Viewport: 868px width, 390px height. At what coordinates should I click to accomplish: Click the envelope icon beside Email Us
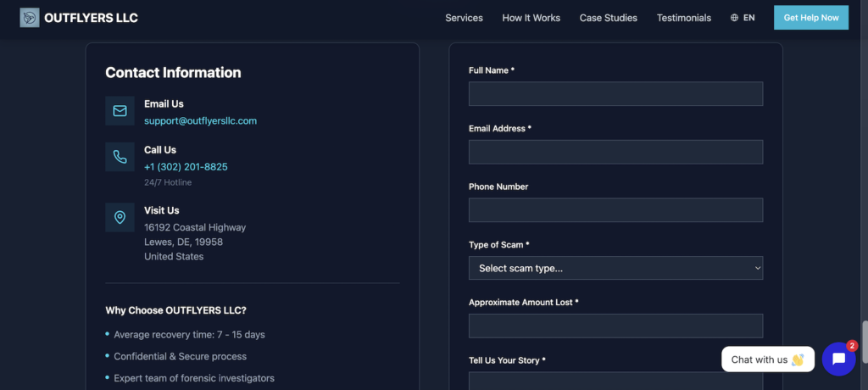point(120,111)
